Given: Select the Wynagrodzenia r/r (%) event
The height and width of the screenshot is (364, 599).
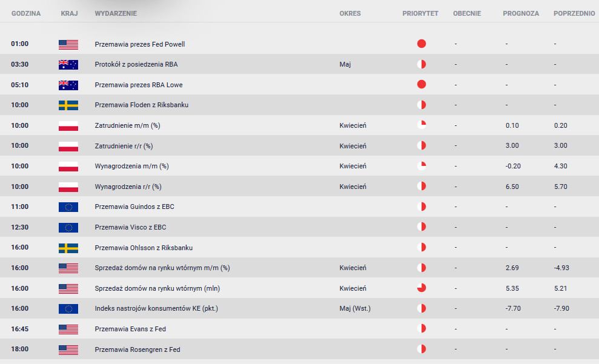Looking at the screenshot, I should click(x=128, y=187).
